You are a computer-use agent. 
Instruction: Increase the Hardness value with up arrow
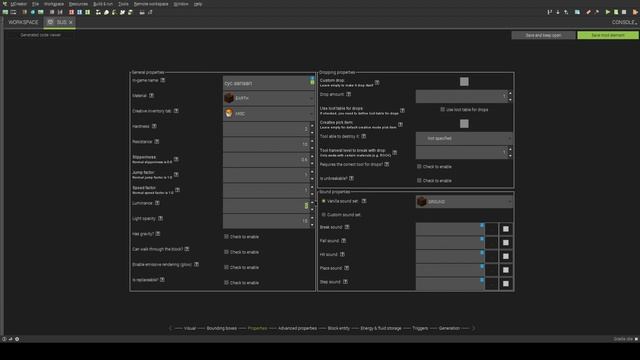(312, 125)
